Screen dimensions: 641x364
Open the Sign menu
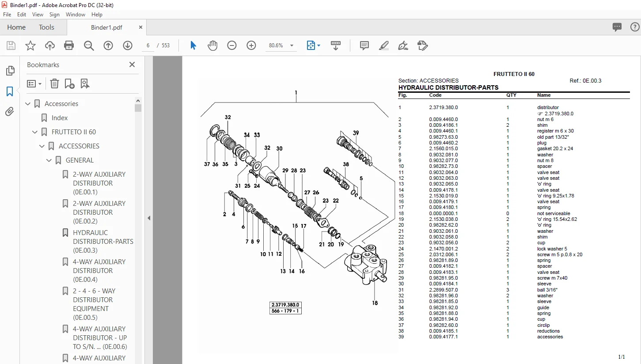pos(54,15)
